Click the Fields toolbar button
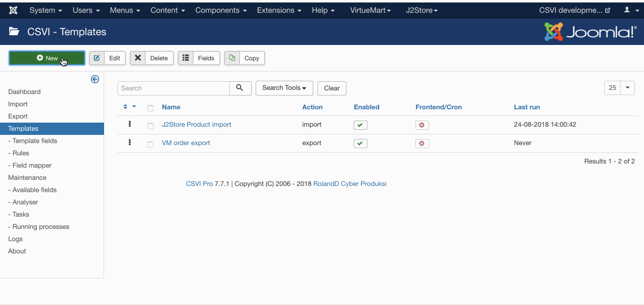 tap(199, 58)
